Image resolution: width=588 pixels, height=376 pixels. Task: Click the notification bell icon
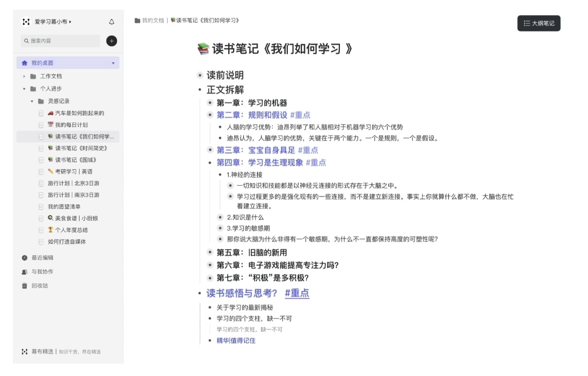click(x=112, y=22)
